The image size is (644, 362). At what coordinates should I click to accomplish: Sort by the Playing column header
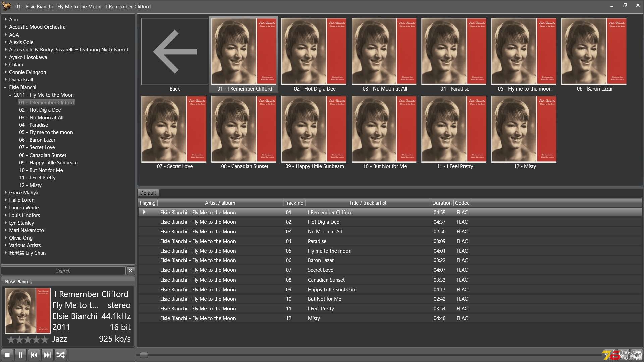click(x=147, y=203)
